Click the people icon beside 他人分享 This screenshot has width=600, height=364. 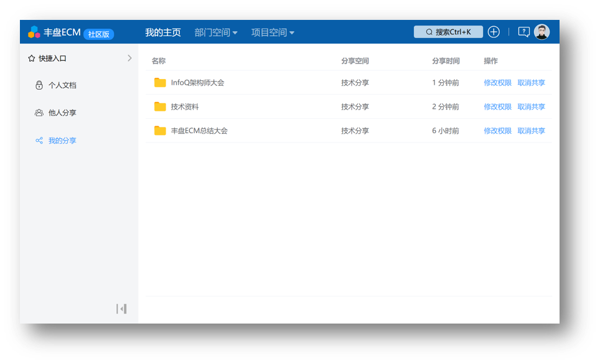tap(39, 113)
